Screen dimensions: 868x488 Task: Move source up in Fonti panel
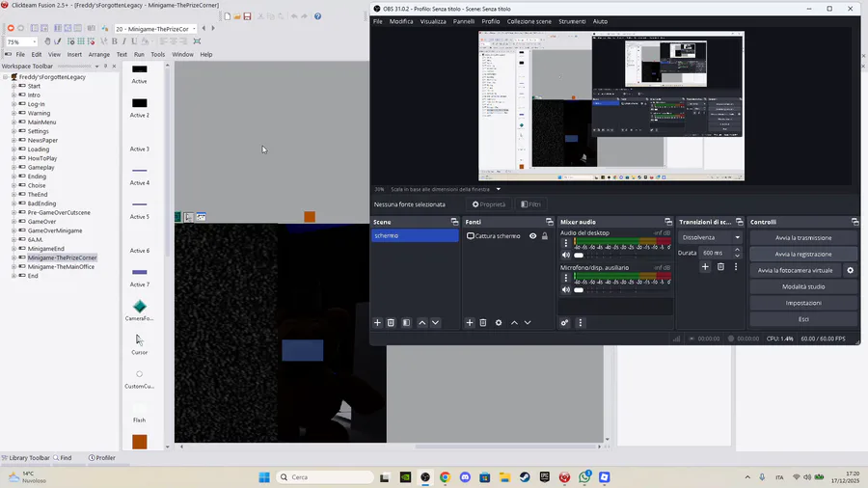514,322
